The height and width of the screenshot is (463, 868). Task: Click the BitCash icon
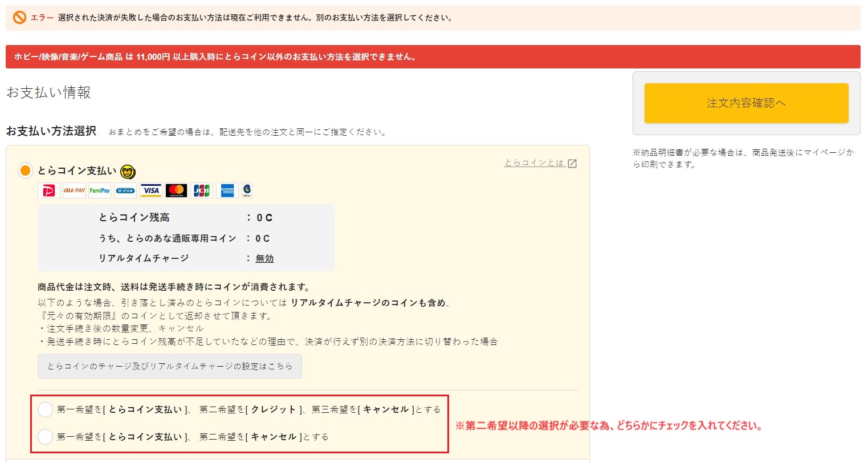[x=247, y=190]
